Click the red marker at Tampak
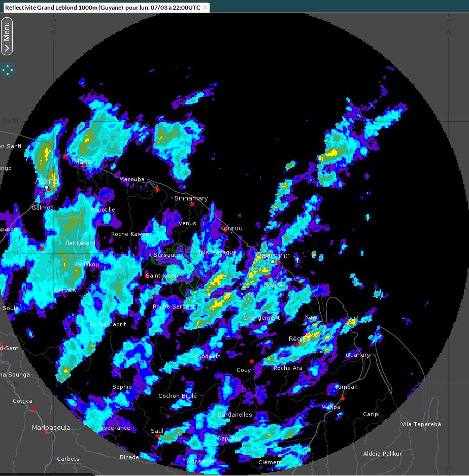This screenshot has width=469, height=476. pos(343,398)
